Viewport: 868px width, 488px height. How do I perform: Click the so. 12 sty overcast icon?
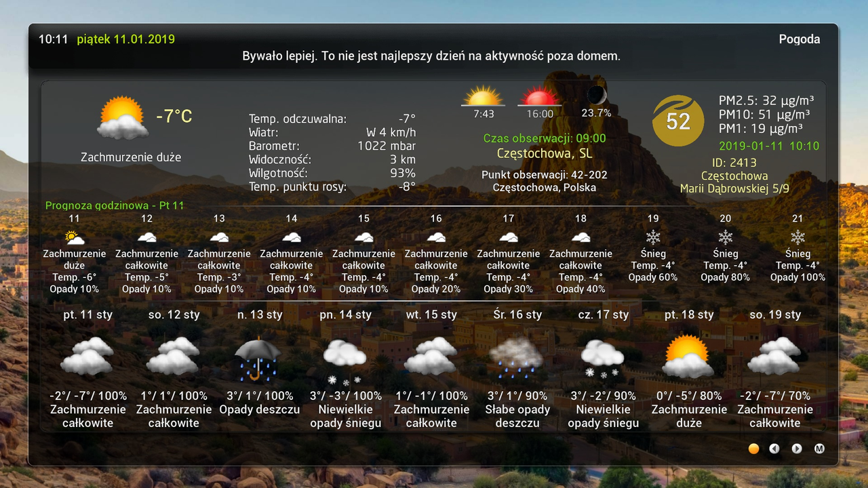[x=174, y=357]
